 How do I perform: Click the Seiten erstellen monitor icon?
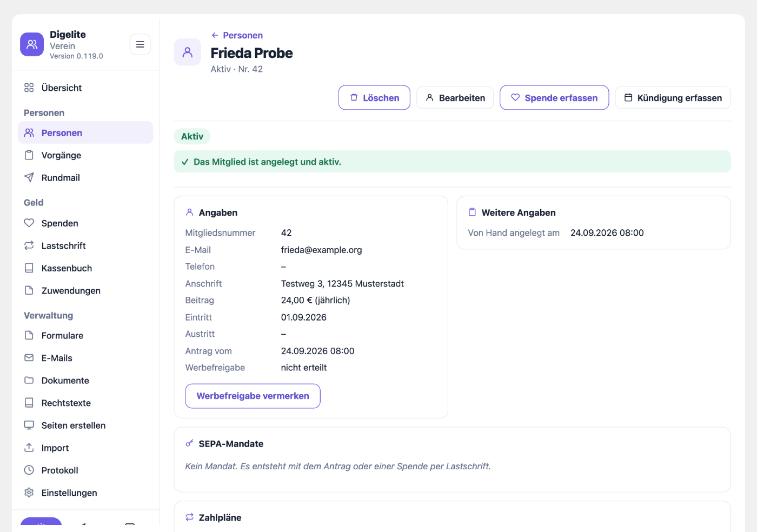29,425
